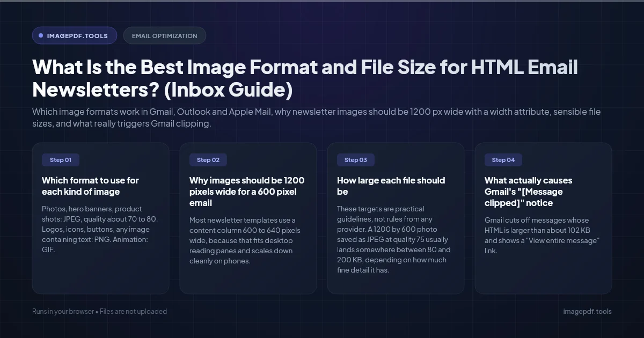Select the Step 02 label
644x338 pixels.
pos(208,160)
